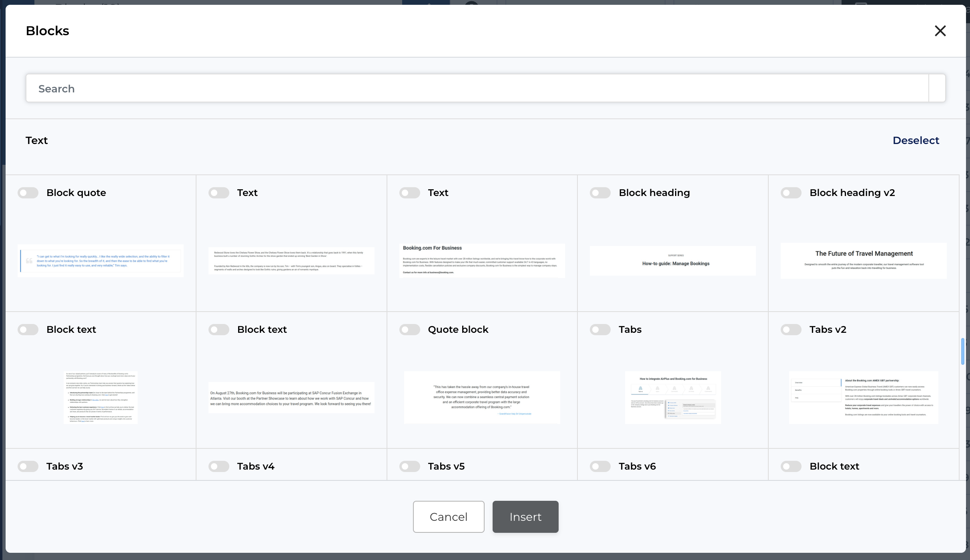Enable the Tabs block toggle
Screen dimensions: 970x560
click(x=600, y=330)
